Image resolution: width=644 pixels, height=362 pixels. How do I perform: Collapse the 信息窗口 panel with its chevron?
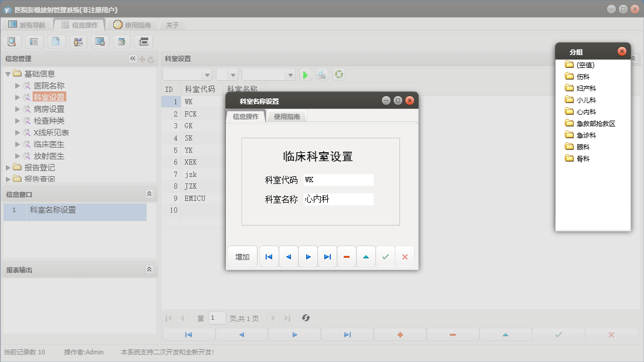coord(150,193)
